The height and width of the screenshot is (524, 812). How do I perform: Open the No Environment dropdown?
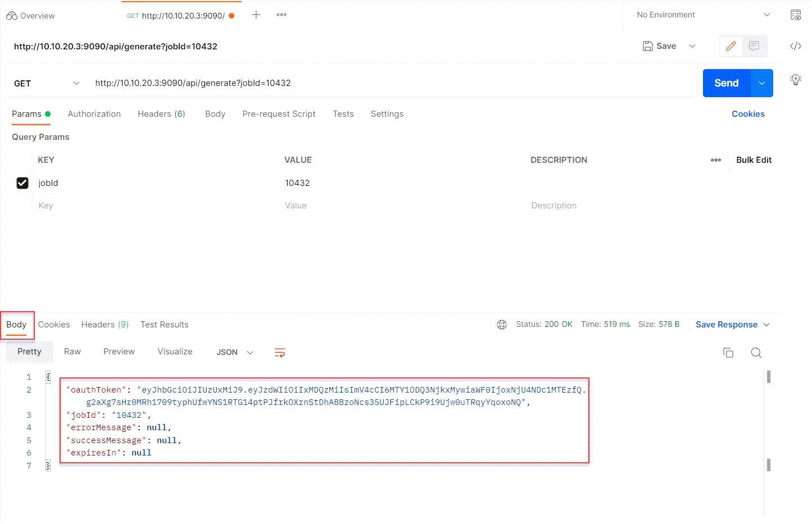703,15
